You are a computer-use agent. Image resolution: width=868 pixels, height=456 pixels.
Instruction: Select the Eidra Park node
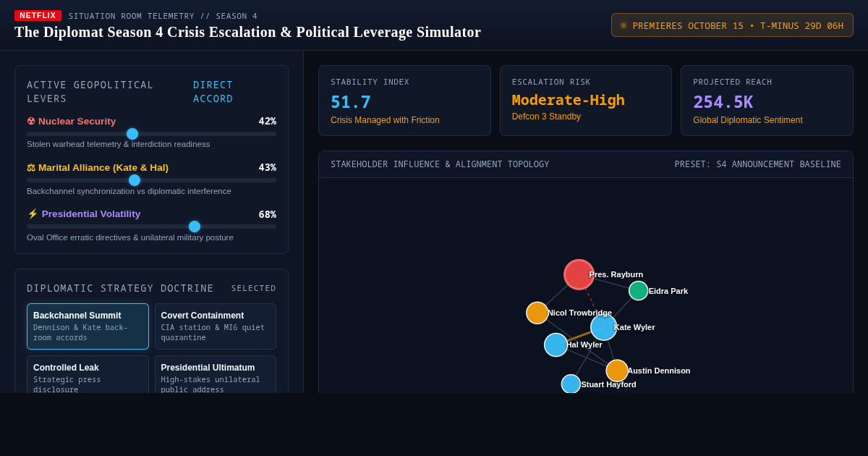[x=638, y=291]
